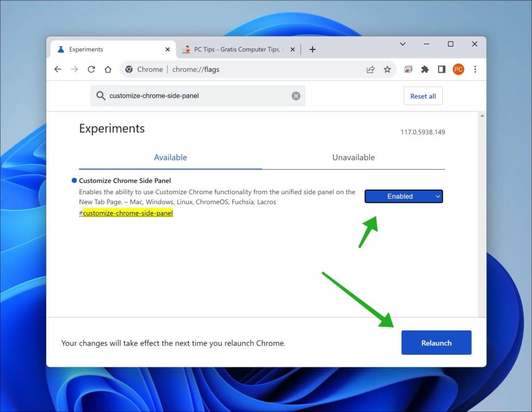Screen dimensions: 532x412
Task: Open the #customize-chrome-side-panel link
Action: click(126, 213)
